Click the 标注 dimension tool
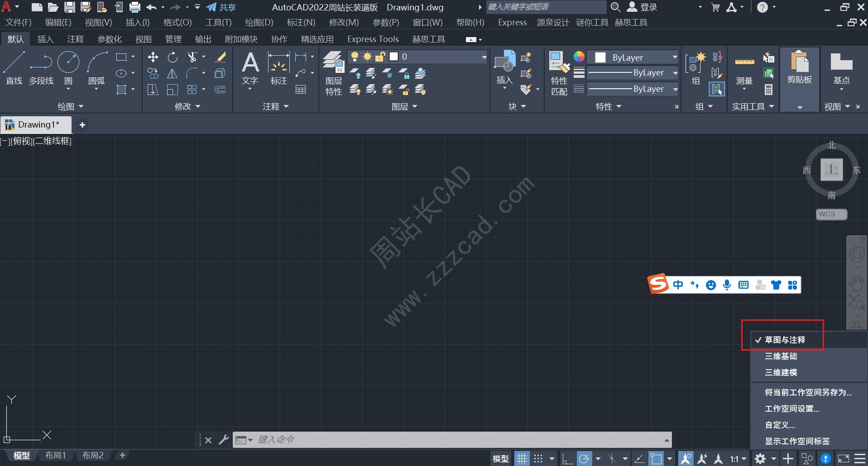The image size is (868, 466). click(x=278, y=68)
